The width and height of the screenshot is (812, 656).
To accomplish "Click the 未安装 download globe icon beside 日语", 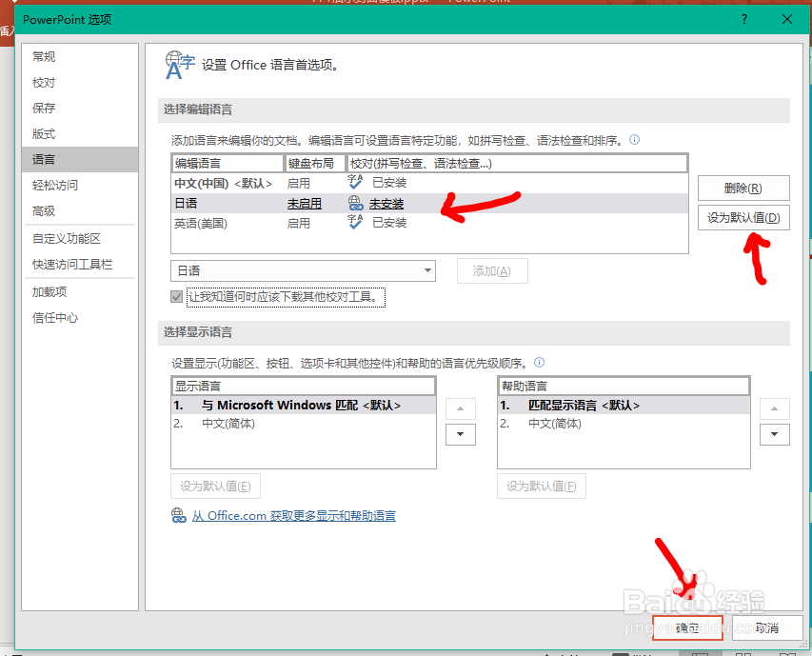I will [x=351, y=203].
